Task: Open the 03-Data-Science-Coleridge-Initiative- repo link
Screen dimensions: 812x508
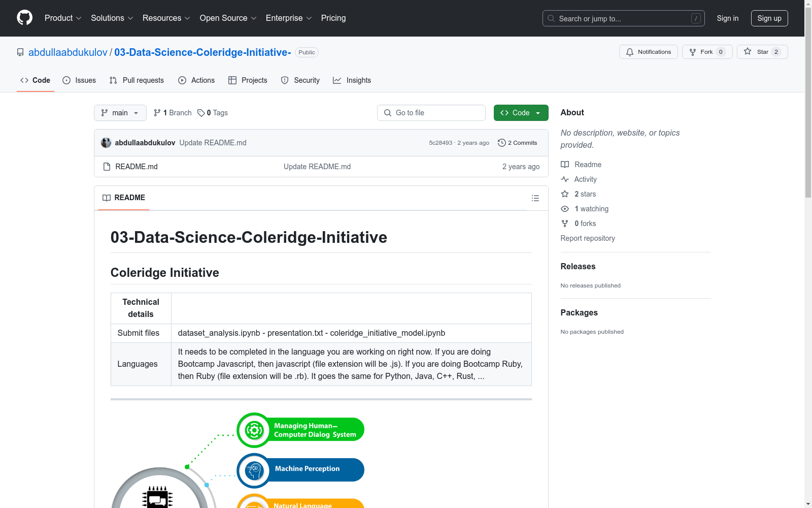Action: pyautogui.click(x=202, y=52)
